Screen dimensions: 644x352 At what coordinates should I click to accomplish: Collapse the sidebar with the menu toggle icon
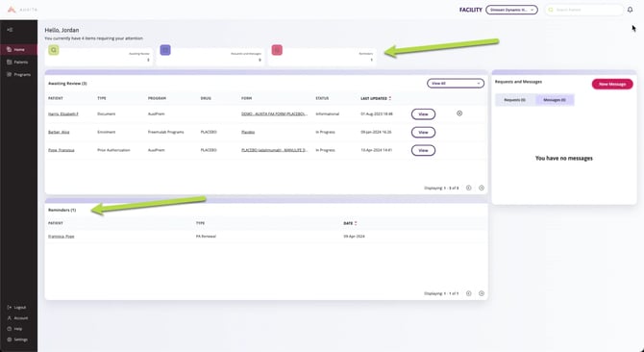10,30
